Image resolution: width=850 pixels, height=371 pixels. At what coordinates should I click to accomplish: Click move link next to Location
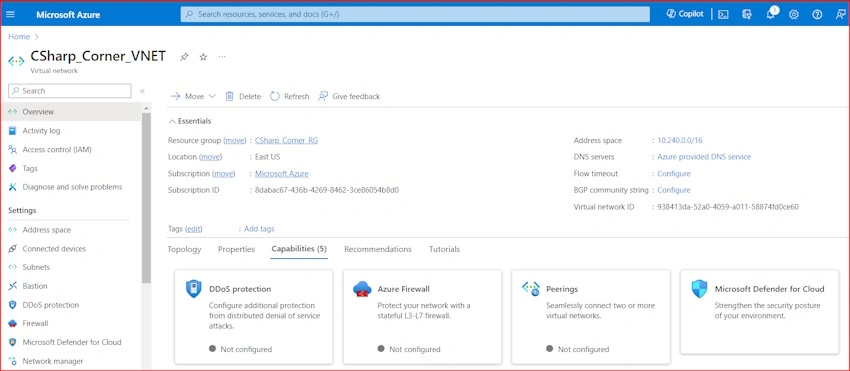211,157
